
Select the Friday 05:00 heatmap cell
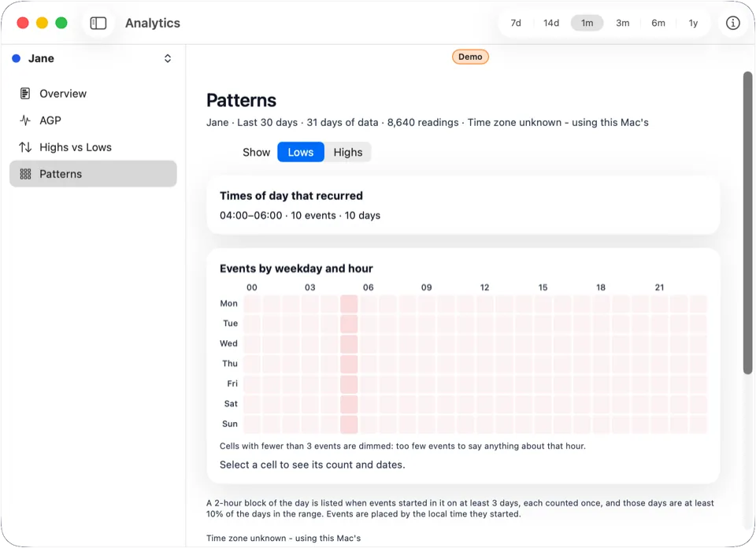tap(349, 384)
